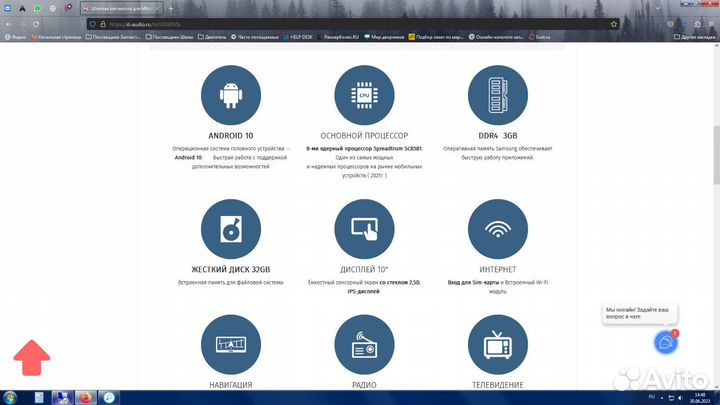
Task: Click the Firefox taskbar icon
Action: tap(84, 397)
